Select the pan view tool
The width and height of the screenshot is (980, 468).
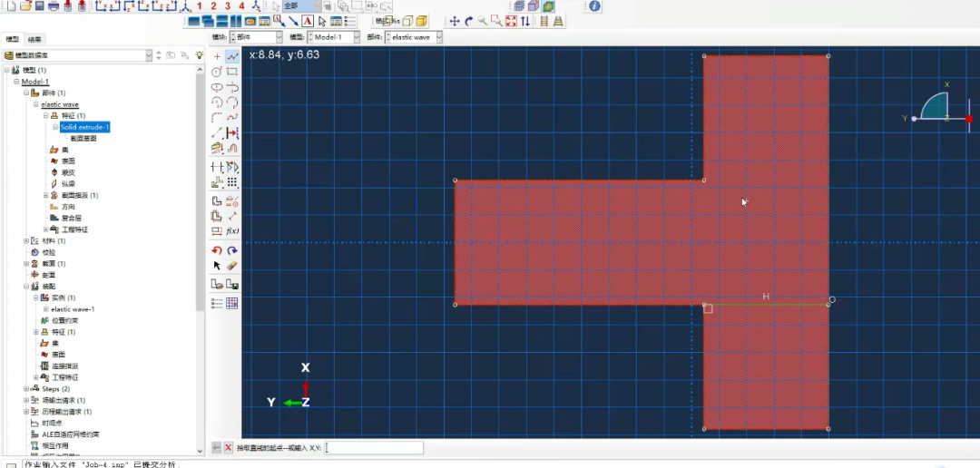(x=455, y=21)
